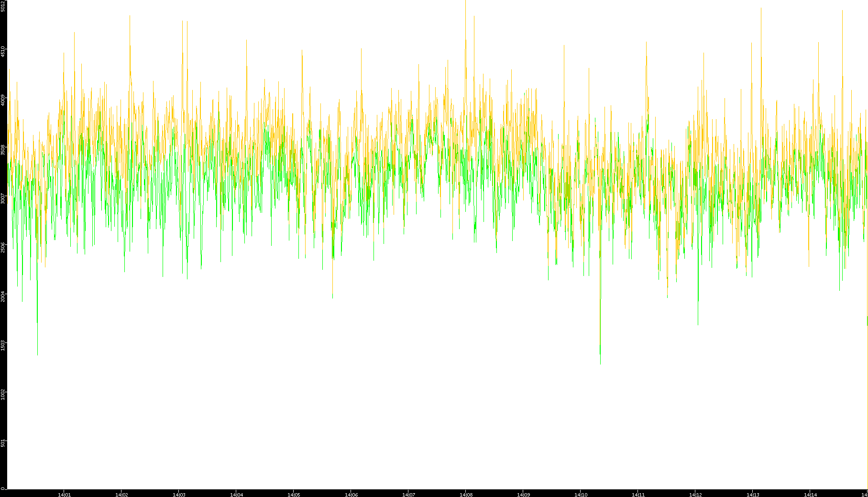
Task: Select the 14:02 time label on the axis
Action: (x=121, y=495)
